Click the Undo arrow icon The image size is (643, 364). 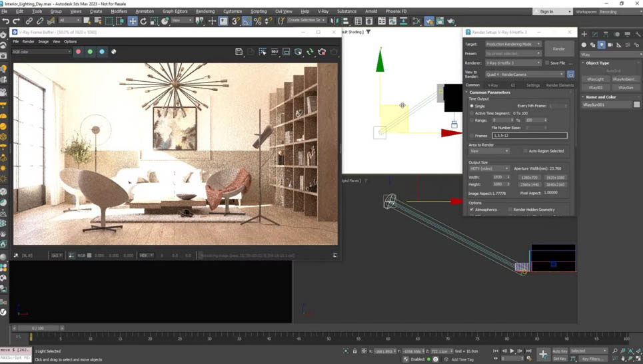pos(6,21)
